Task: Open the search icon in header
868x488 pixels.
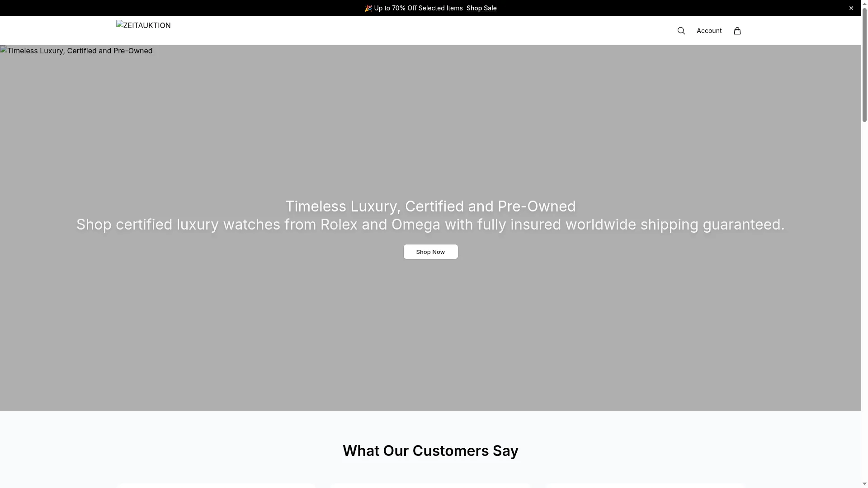Action: tap(681, 31)
